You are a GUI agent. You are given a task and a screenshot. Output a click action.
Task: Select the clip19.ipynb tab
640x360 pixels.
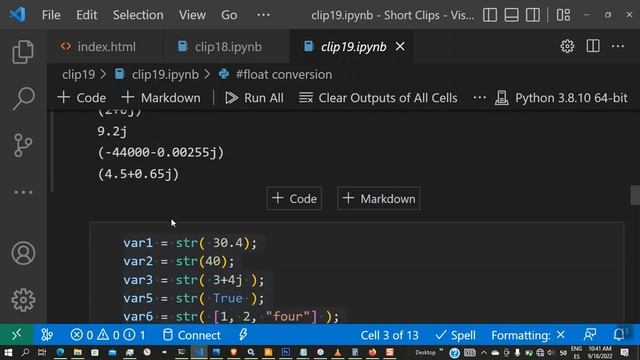point(353,47)
